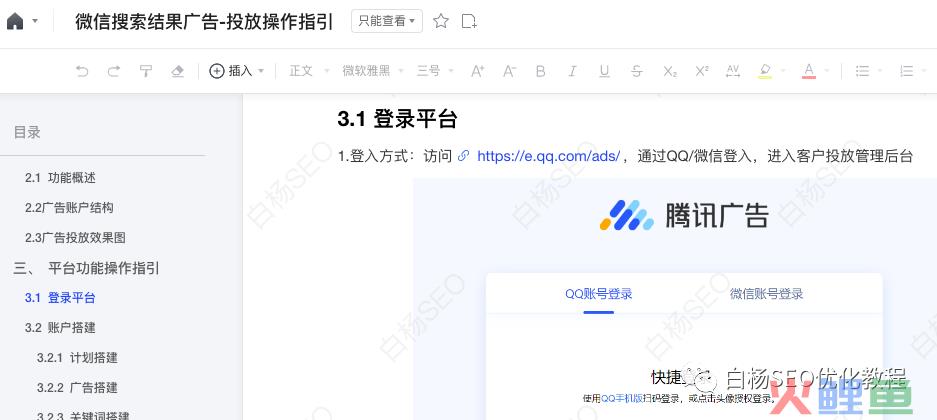Screen dimensions: 937x420
Task: Toggle subscript formatting
Action: click(670, 71)
